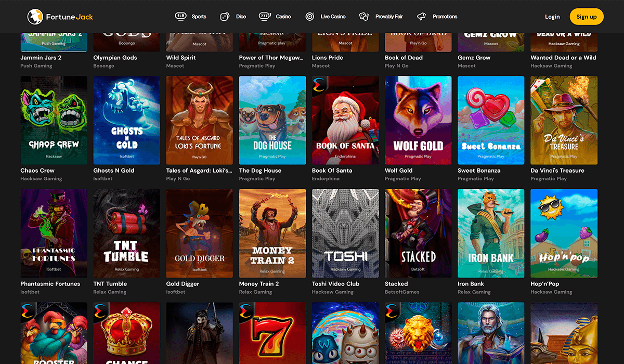
Task: Open the Hop'n'Pop game thumbnail
Action: [564, 233]
